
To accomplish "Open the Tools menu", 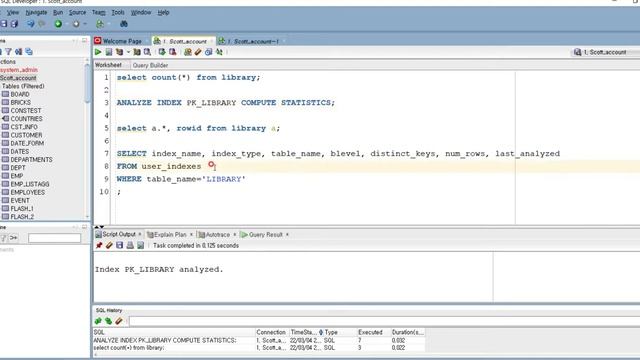I will coord(118,13).
